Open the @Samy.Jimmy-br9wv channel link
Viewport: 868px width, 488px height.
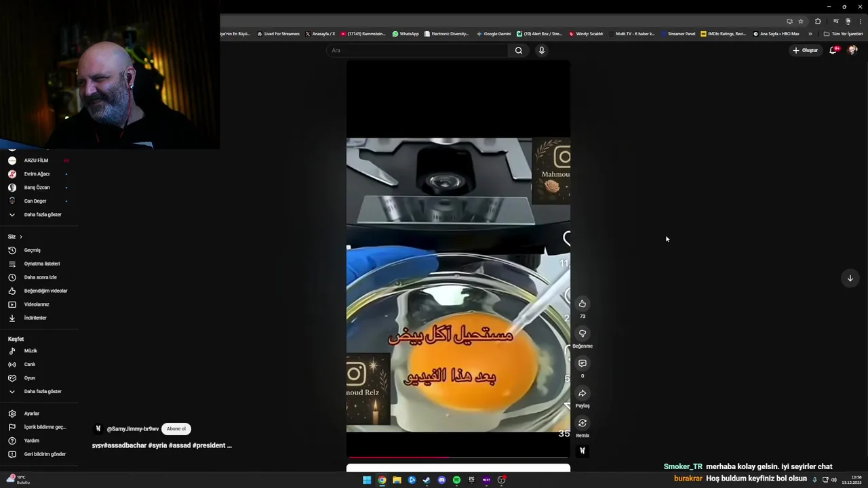click(132, 429)
